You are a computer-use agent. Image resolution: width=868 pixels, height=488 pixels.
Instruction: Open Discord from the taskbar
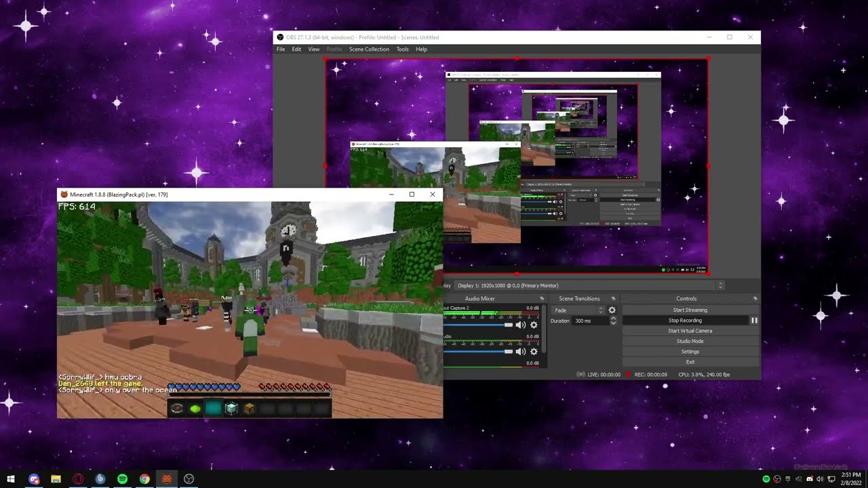[34, 479]
